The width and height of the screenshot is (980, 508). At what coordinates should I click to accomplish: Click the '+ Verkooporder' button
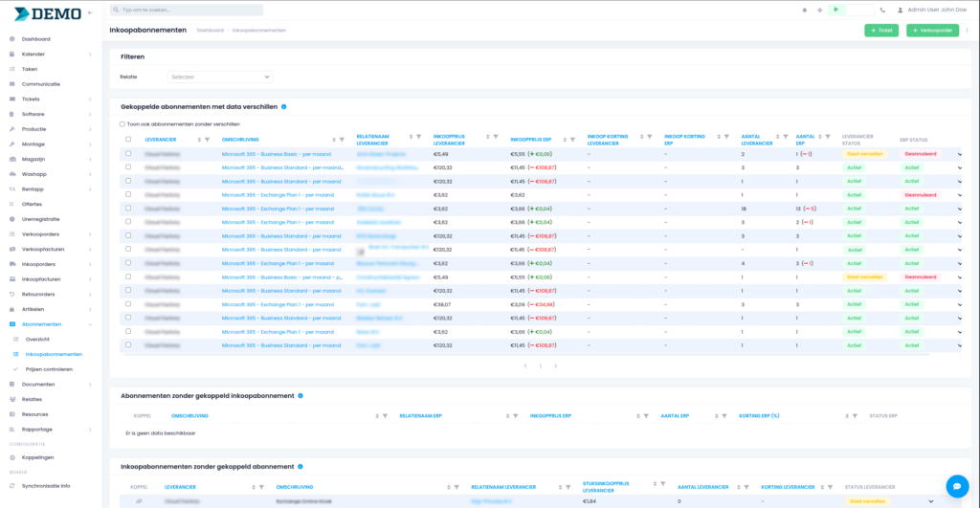tap(932, 31)
